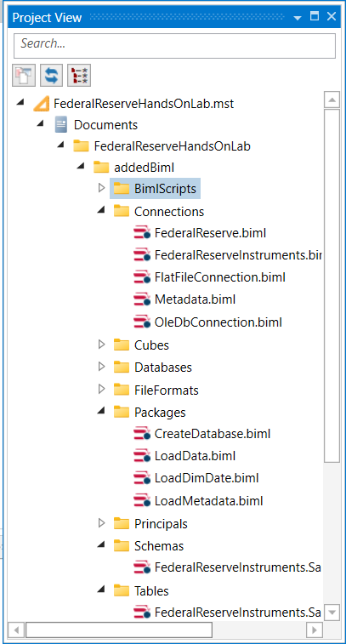Click the FederalReserve.biml file icon
This screenshot has width=346, height=644.
point(142,233)
